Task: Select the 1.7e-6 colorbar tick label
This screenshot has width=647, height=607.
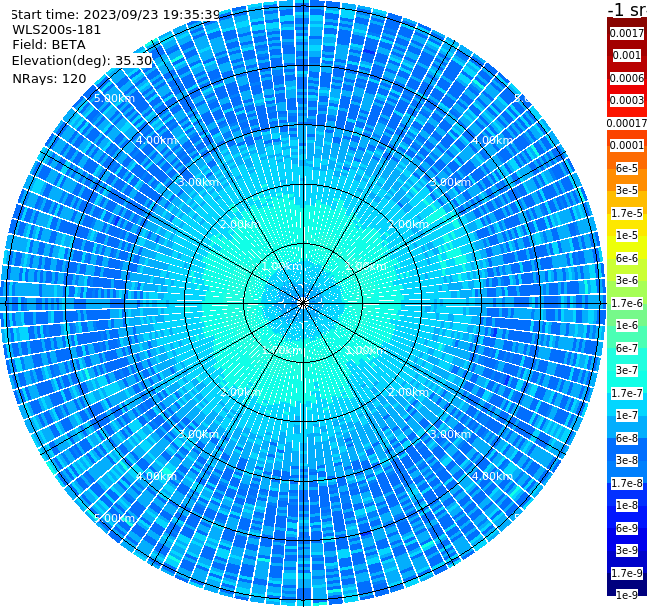Action: point(627,303)
